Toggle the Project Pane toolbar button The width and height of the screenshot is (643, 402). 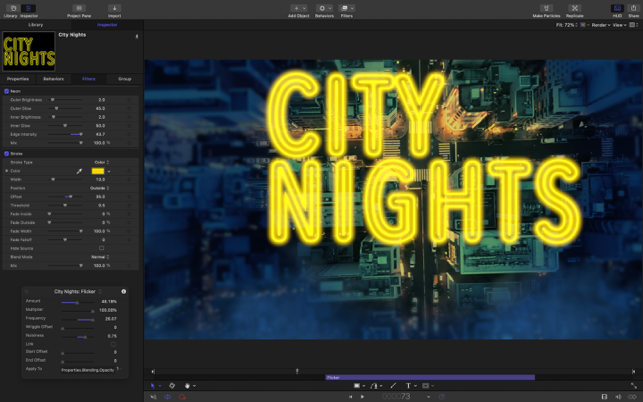point(78,9)
